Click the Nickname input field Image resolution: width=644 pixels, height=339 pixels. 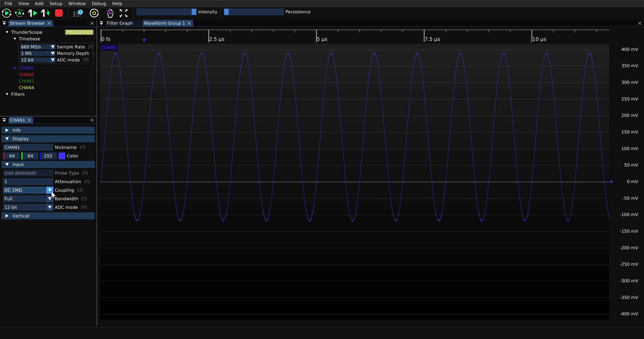click(28, 147)
